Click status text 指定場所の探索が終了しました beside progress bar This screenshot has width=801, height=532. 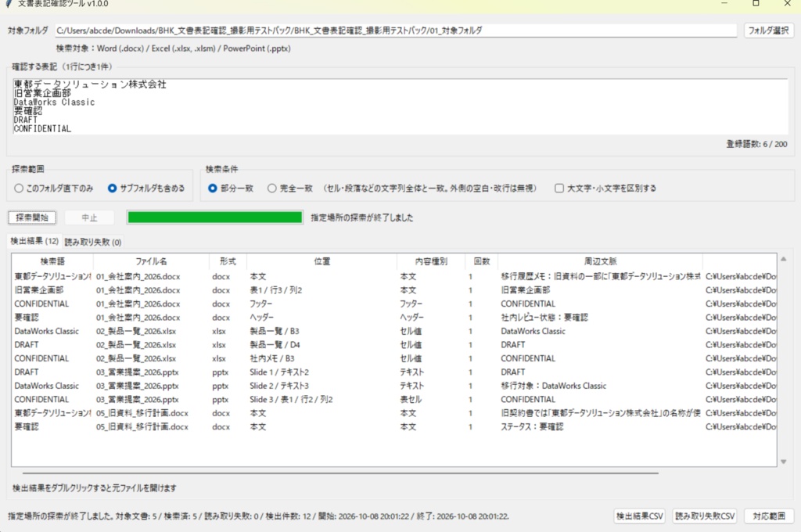pos(361,217)
